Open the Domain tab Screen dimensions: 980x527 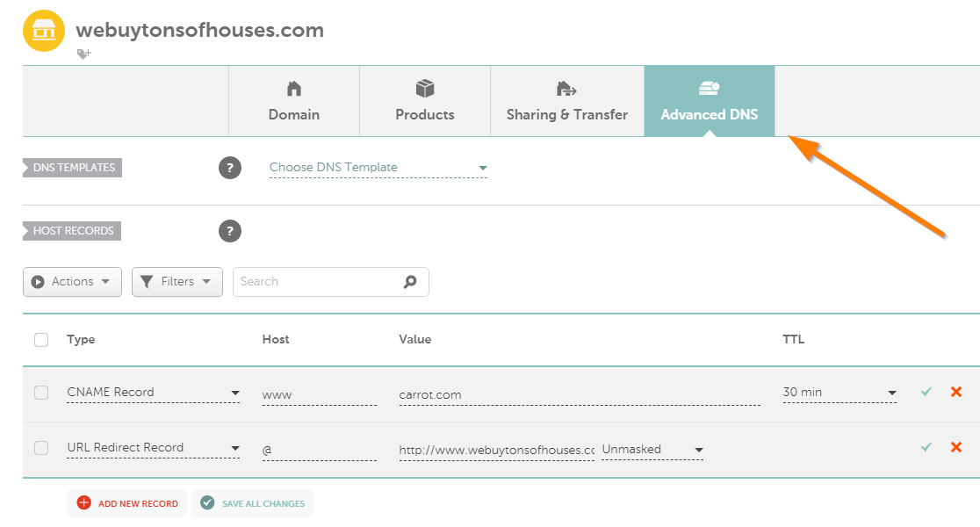click(294, 101)
